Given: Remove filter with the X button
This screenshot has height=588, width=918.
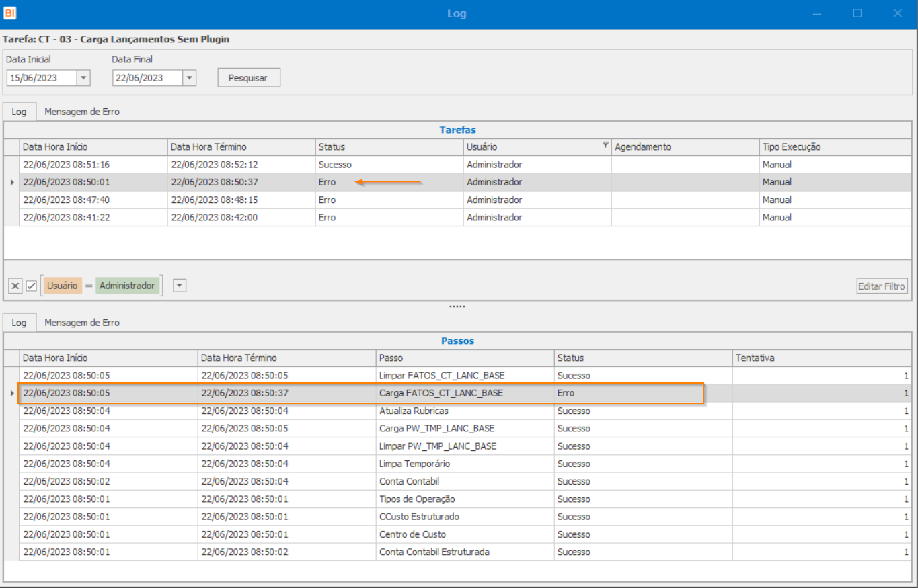Looking at the screenshot, I should (15, 286).
